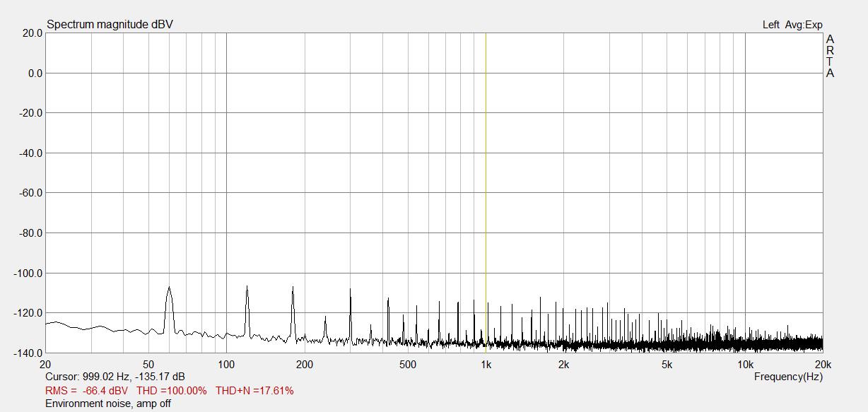This screenshot has height=412, width=868.
Task: Click the 120 Hz harmonic peak
Action: coord(247,311)
